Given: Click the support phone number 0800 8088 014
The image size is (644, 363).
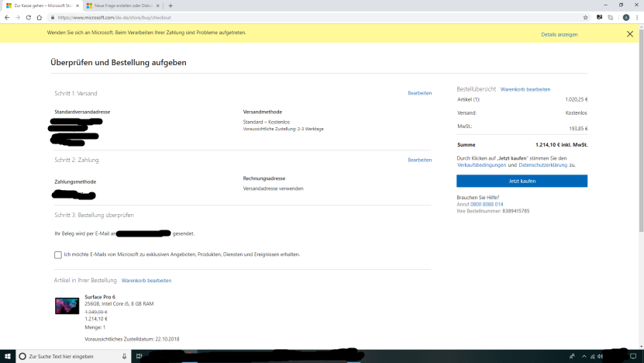Looking at the screenshot, I should point(486,204).
